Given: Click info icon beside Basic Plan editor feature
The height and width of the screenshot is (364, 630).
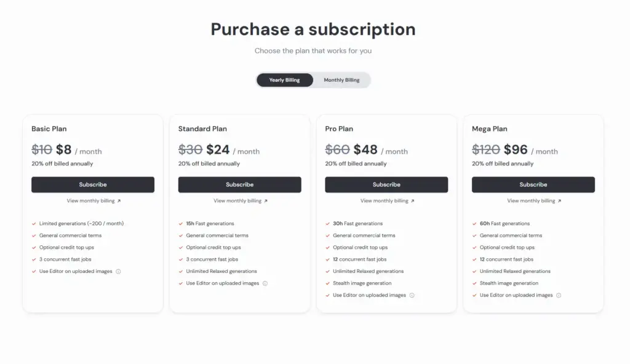Looking at the screenshot, I should [x=118, y=272].
